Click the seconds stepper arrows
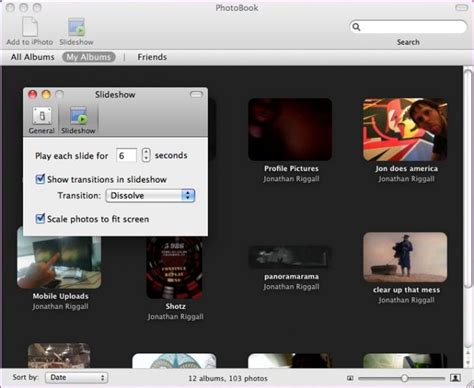Image resolution: width=474 pixels, height=388 pixels. click(146, 155)
